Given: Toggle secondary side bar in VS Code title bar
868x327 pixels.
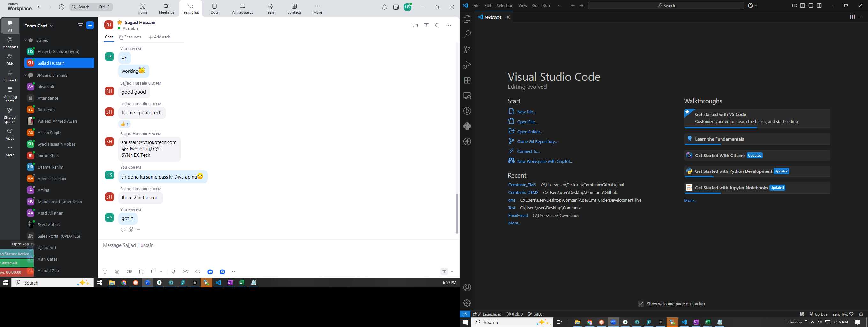Looking at the screenshot, I should pyautogui.click(x=819, y=5).
